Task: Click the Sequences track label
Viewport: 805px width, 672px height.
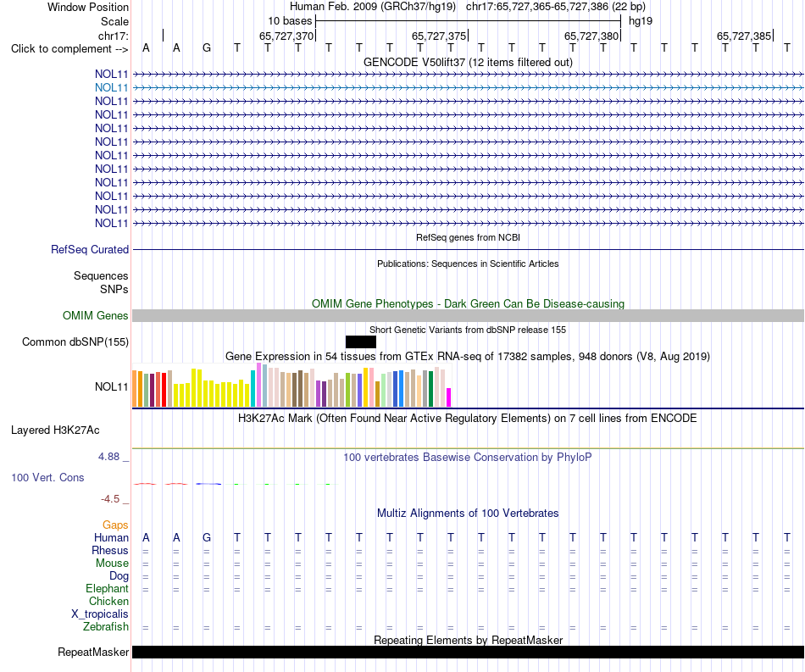Action: tap(101, 275)
